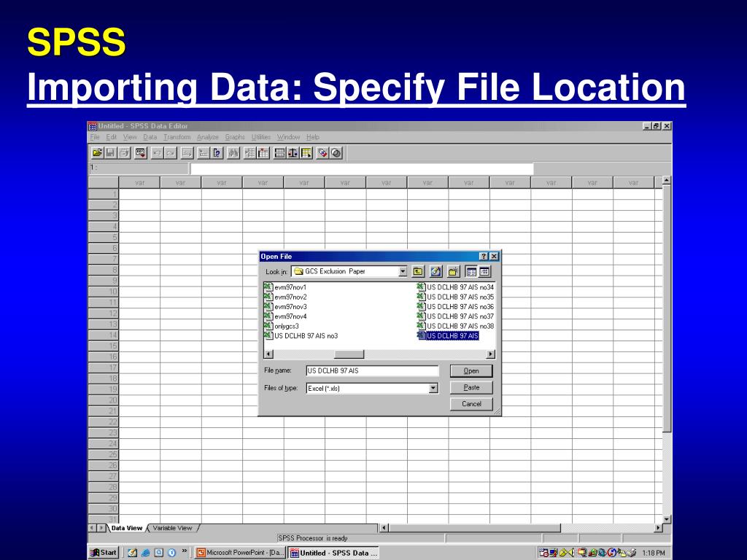Select file US DCLHB 97 AIS no34

pos(455,287)
